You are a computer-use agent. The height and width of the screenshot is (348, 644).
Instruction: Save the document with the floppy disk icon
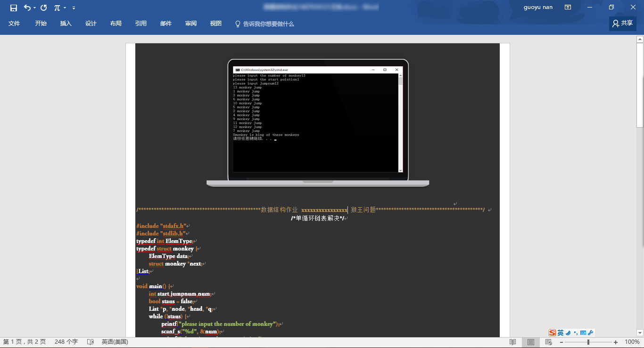[x=14, y=8]
